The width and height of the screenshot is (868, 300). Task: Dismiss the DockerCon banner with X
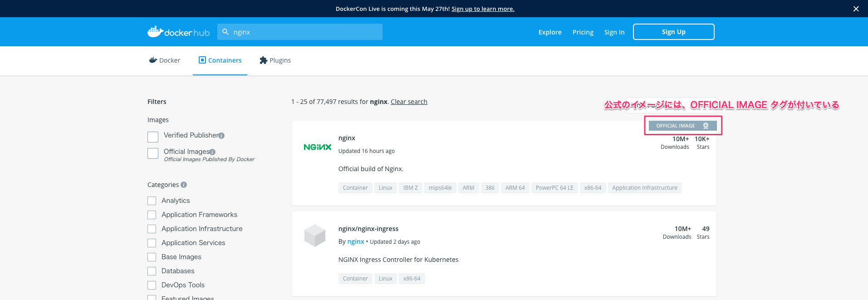click(856, 9)
